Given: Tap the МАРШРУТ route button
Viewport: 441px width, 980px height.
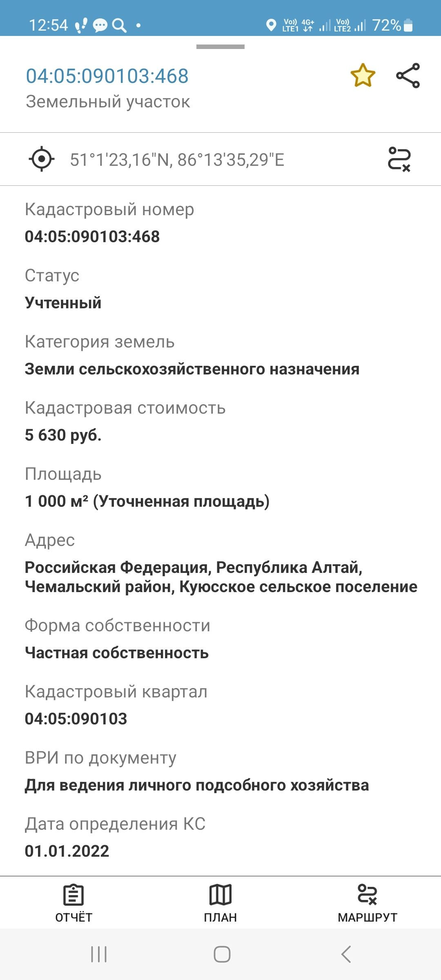Looking at the screenshot, I should [367, 903].
